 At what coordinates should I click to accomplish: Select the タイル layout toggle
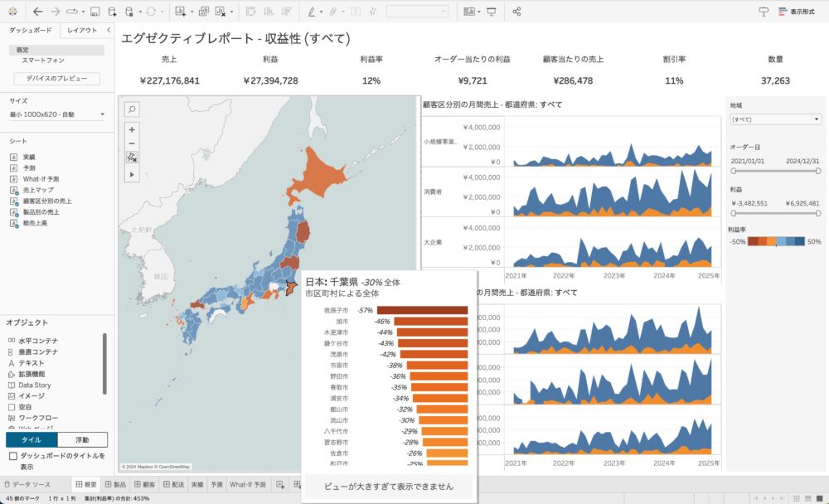click(32, 439)
